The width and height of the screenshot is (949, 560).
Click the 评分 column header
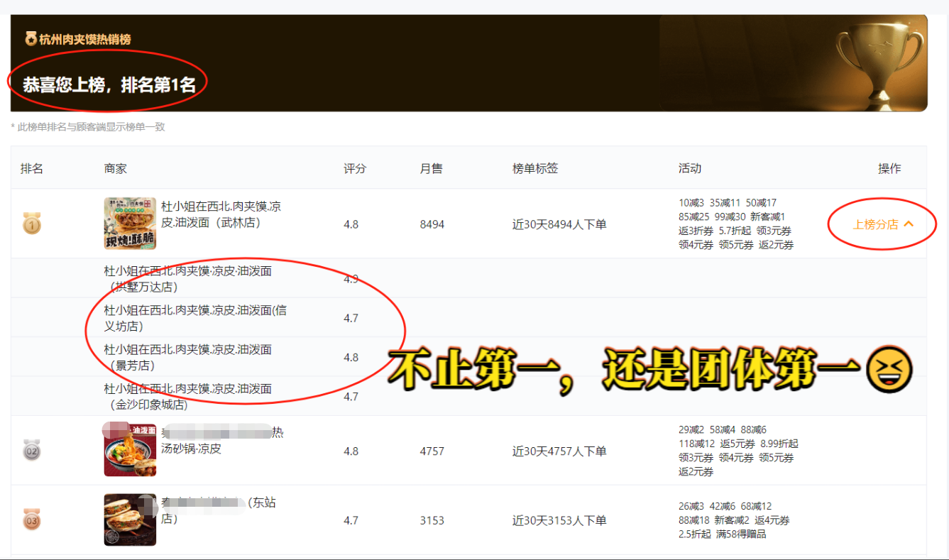point(354,168)
